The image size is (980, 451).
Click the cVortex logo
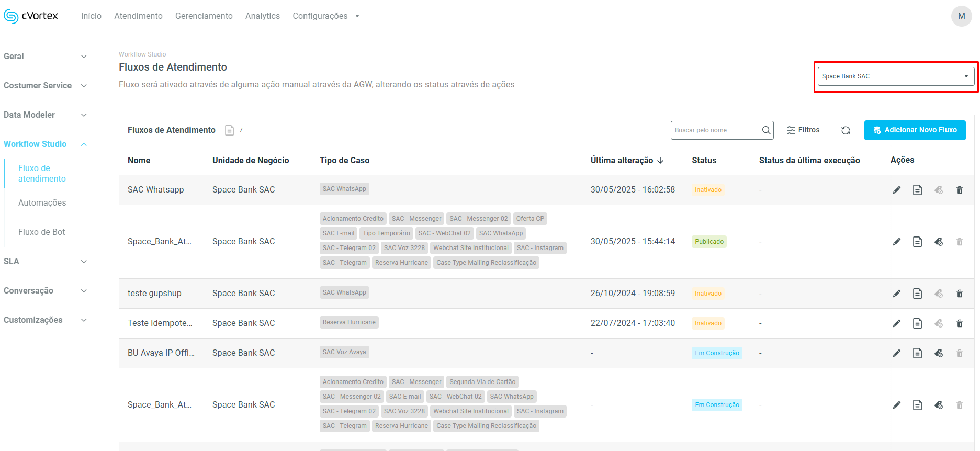31,16
